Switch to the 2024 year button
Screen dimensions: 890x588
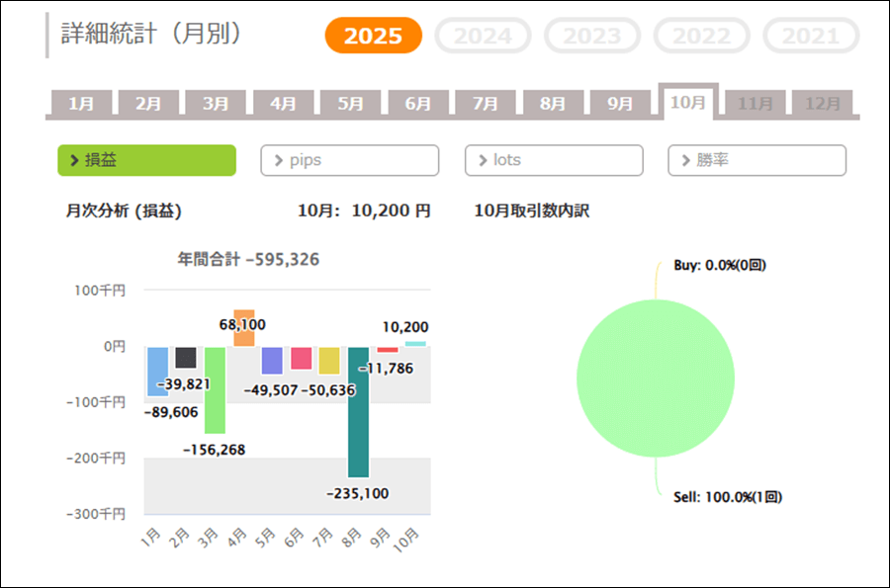pos(483,36)
